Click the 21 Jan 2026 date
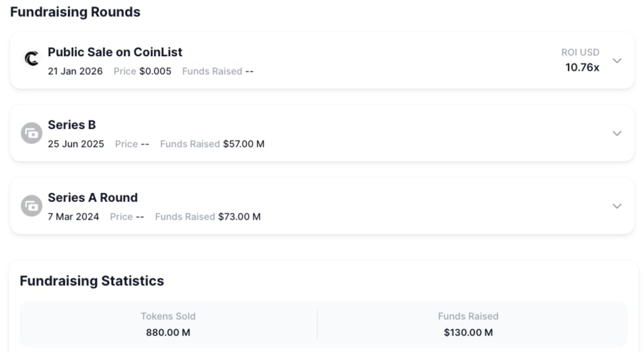 coord(75,71)
